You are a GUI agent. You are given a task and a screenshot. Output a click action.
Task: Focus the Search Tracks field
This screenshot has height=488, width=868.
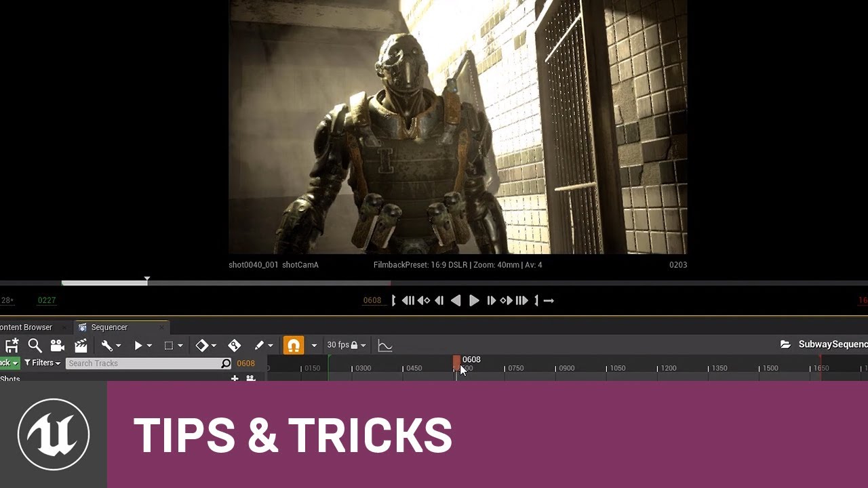149,363
